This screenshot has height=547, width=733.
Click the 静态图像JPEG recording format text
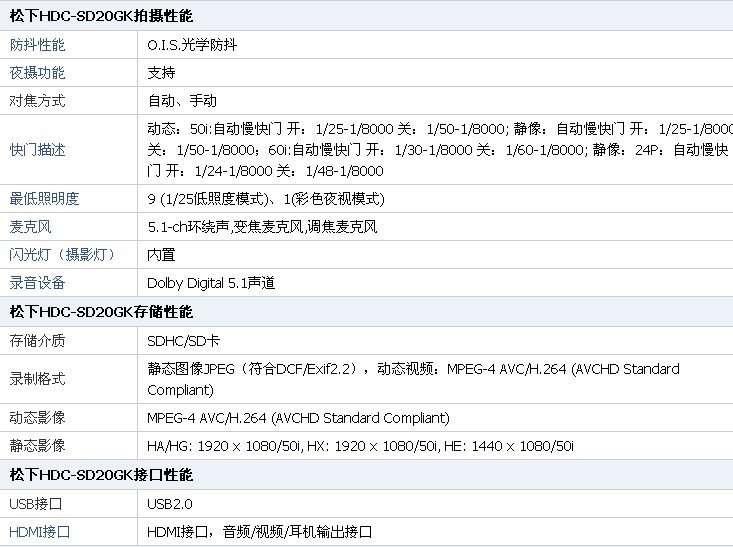tap(413, 379)
